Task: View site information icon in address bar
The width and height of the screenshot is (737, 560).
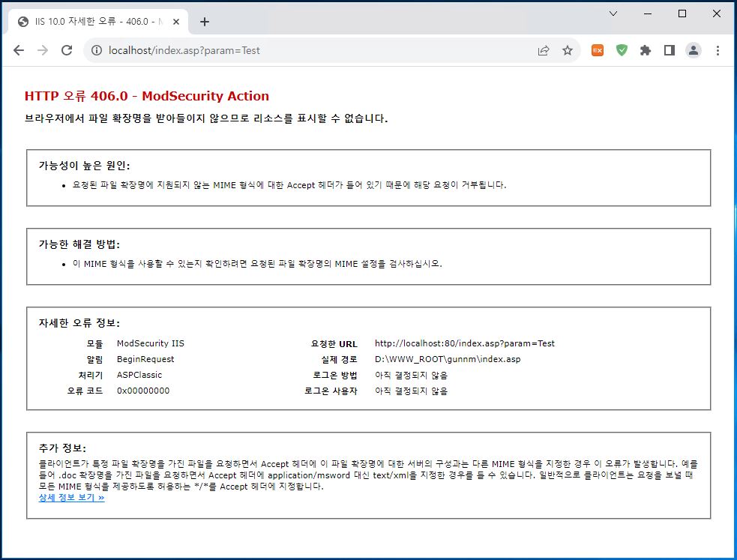Action: (x=97, y=50)
